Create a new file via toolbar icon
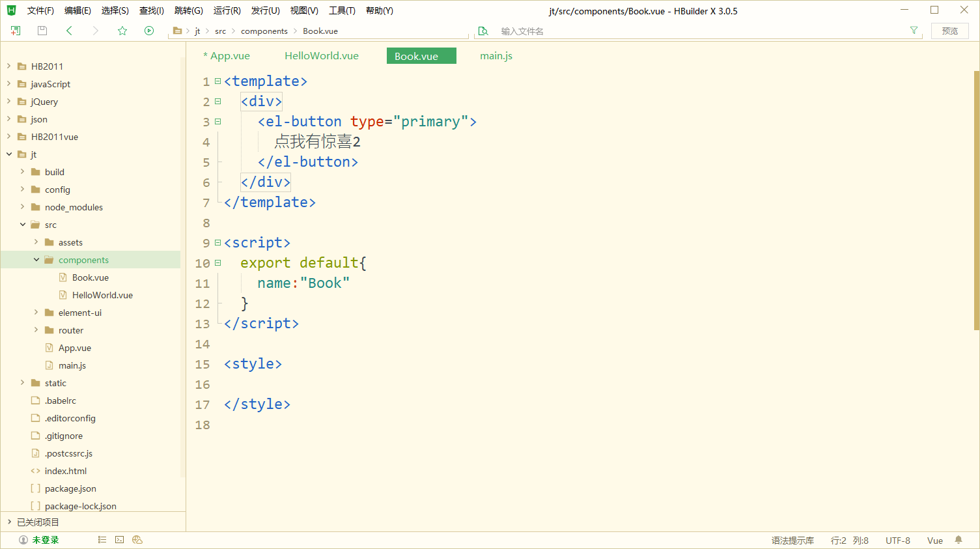The width and height of the screenshot is (980, 549). pos(15,31)
